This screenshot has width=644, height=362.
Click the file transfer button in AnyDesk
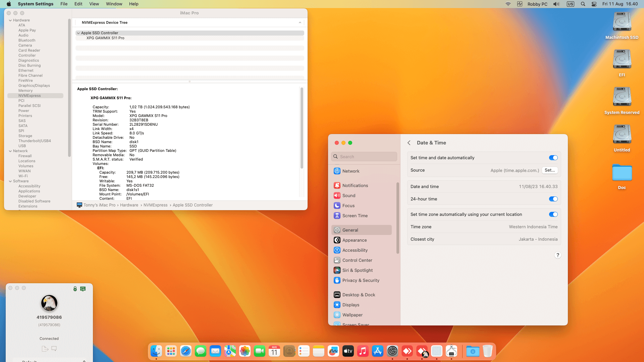[45, 349]
